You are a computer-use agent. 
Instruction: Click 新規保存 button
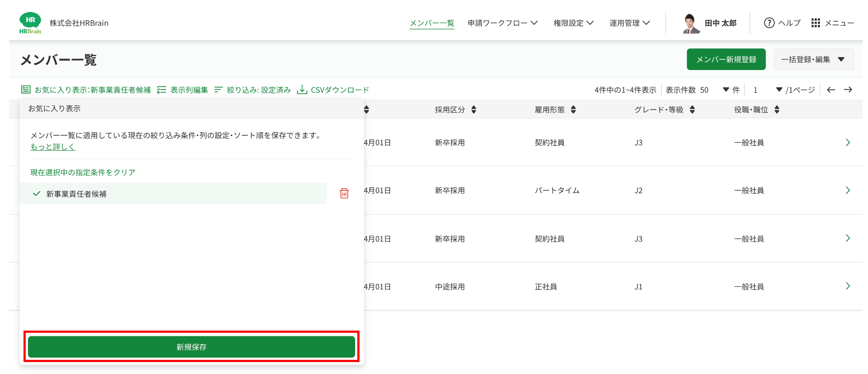tap(192, 347)
